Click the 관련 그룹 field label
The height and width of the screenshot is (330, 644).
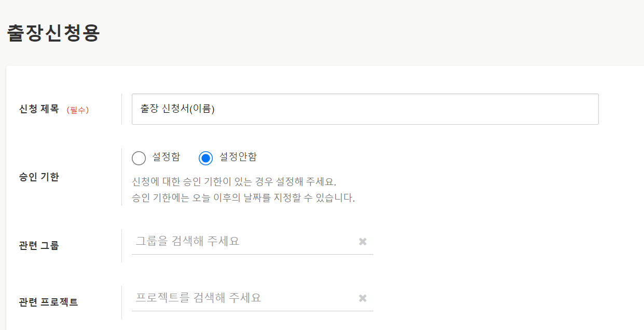pos(39,245)
